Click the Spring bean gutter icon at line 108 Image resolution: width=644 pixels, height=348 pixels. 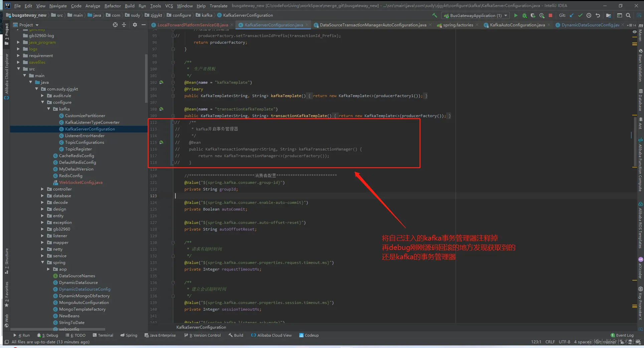pos(161,109)
